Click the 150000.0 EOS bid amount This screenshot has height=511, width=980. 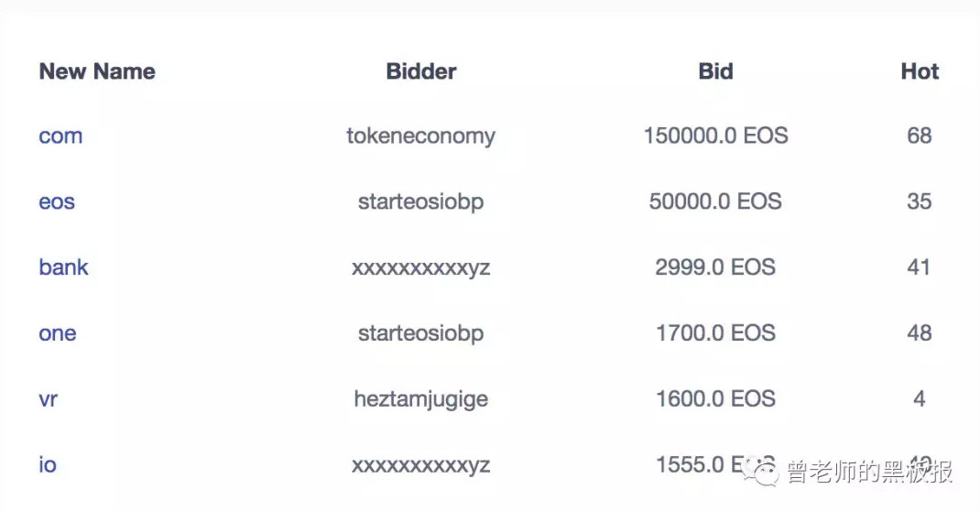coord(715,136)
